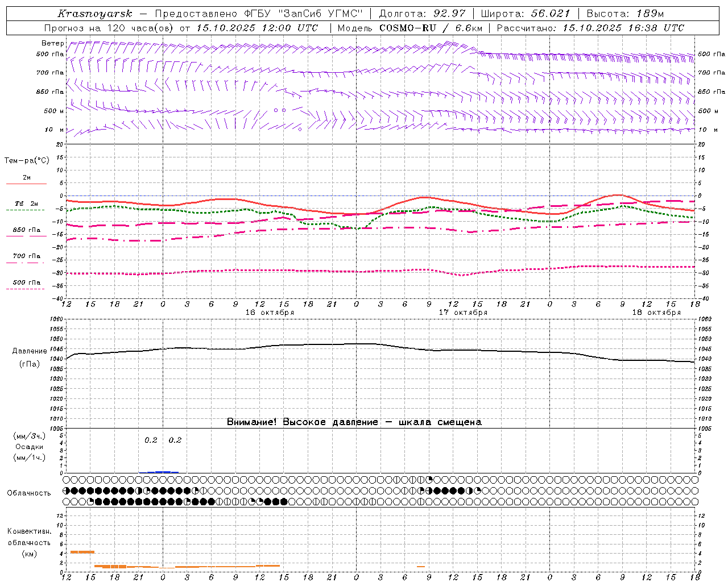
Task: Click the 'Осадки' precipitation label
Action: point(30,447)
